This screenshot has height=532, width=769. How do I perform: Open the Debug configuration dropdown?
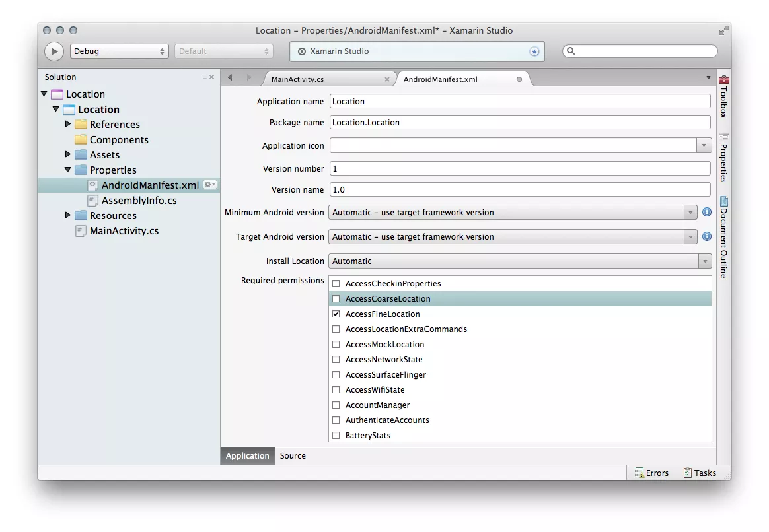(119, 51)
